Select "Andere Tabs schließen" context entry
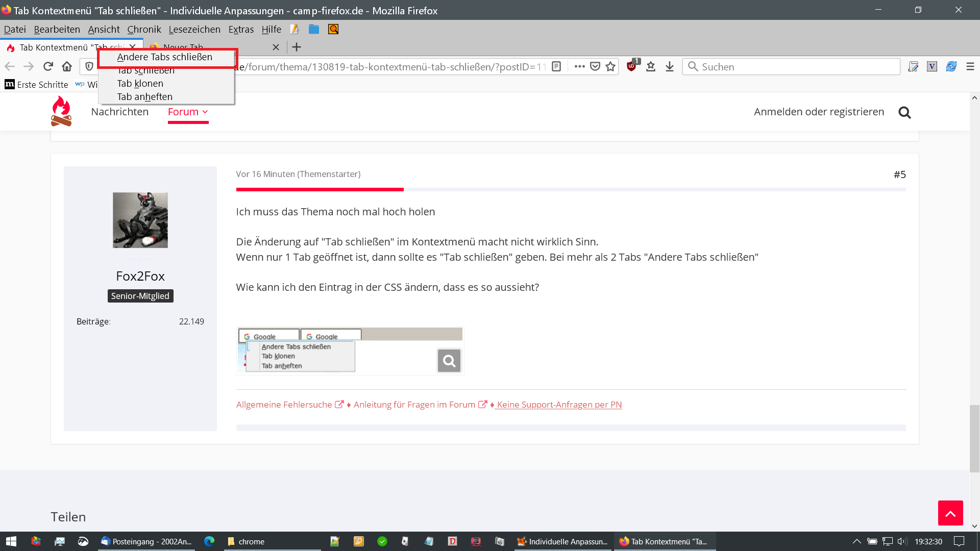Image resolution: width=980 pixels, height=551 pixels. (x=165, y=57)
